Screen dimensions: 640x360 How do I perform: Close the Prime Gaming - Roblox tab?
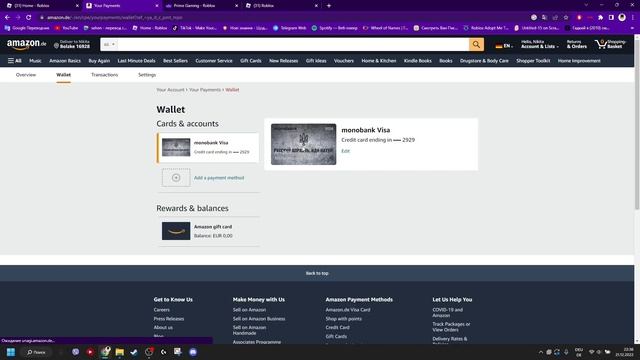pos(237,6)
